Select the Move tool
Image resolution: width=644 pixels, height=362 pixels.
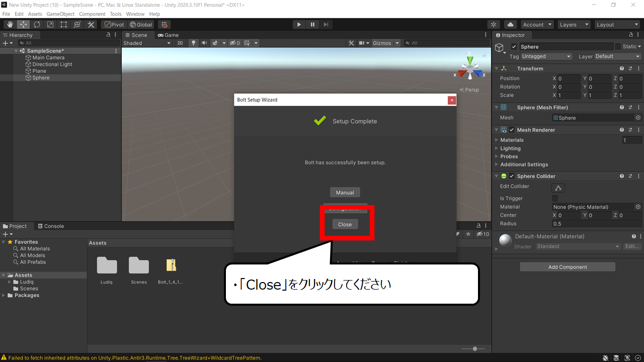24,25
